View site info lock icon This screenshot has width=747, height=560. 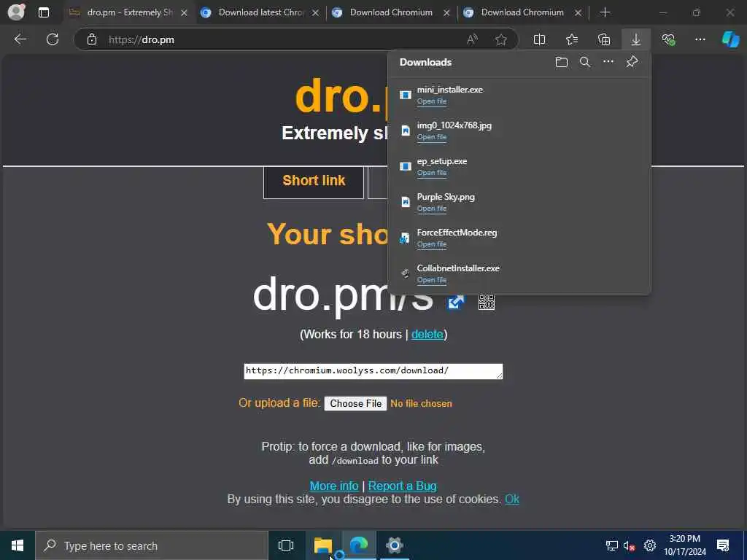(x=92, y=39)
